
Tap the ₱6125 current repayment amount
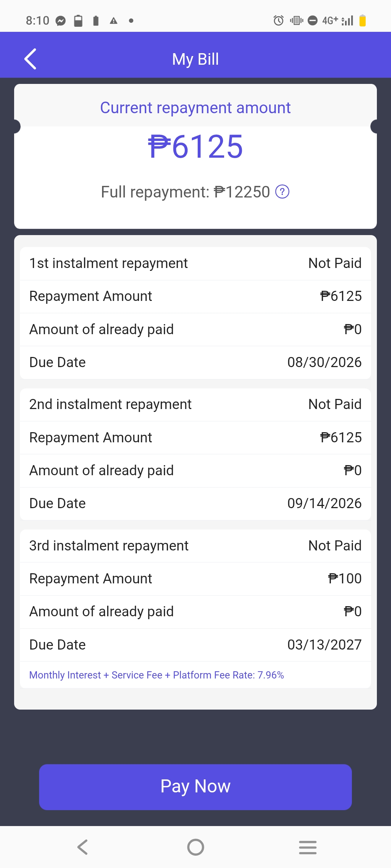(195, 146)
